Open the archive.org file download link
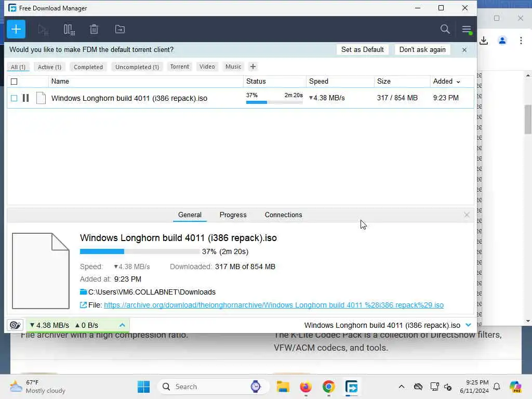532x399 pixels. (x=274, y=305)
